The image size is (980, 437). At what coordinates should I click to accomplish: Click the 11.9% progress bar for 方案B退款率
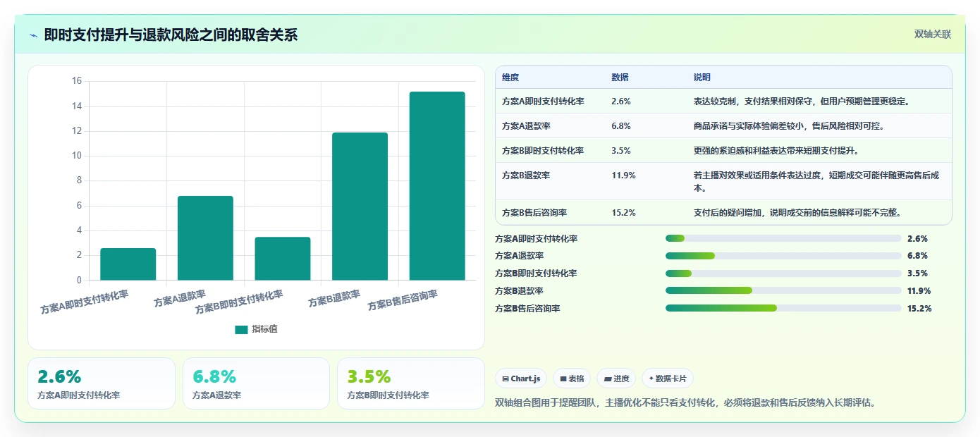coord(783,290)
